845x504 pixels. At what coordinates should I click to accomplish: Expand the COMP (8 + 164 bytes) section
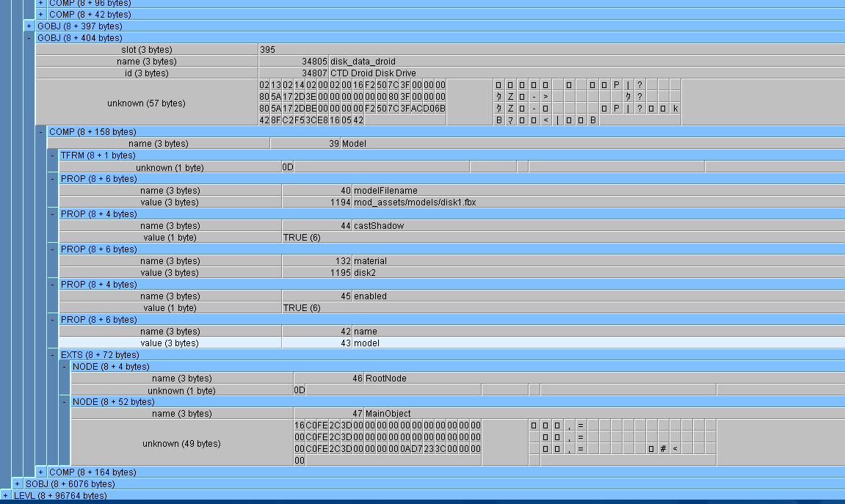point(41,472)
